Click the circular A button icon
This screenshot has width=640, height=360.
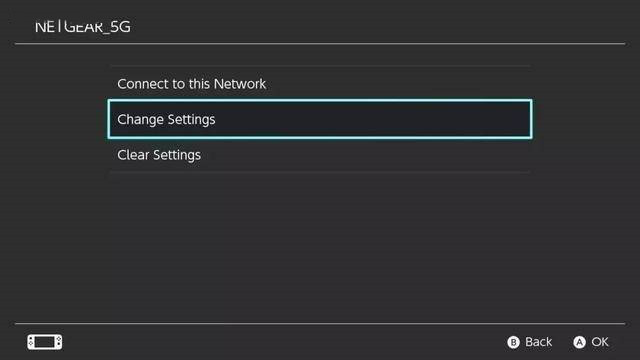(x=579, y=342)
